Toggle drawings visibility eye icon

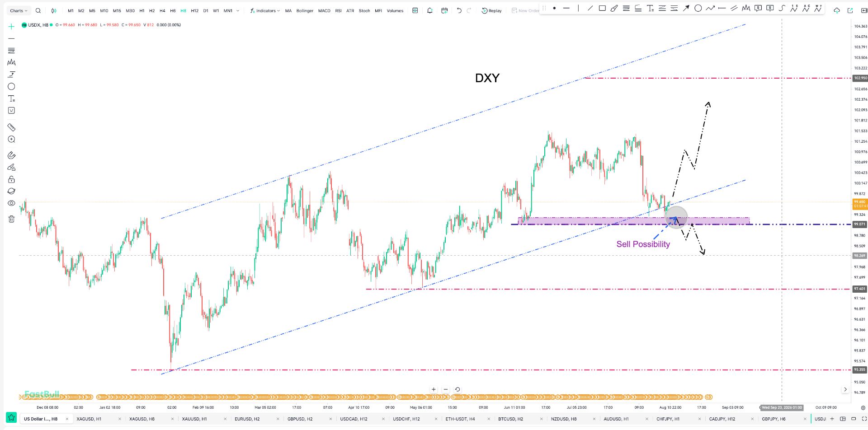[x=11, y=203]
